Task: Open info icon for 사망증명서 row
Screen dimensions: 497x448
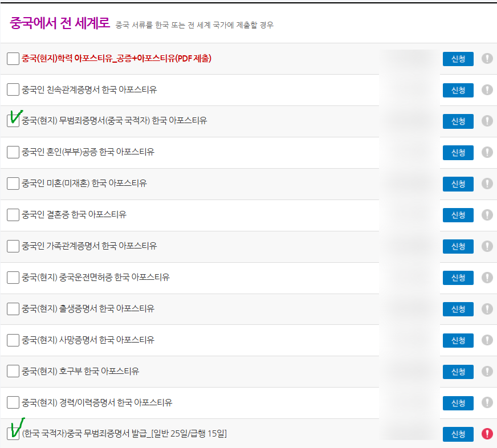Action: (x=487, y=340)
